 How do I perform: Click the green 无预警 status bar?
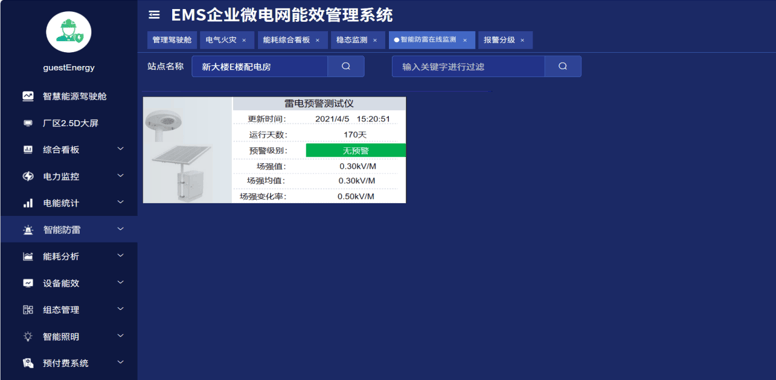356,150
